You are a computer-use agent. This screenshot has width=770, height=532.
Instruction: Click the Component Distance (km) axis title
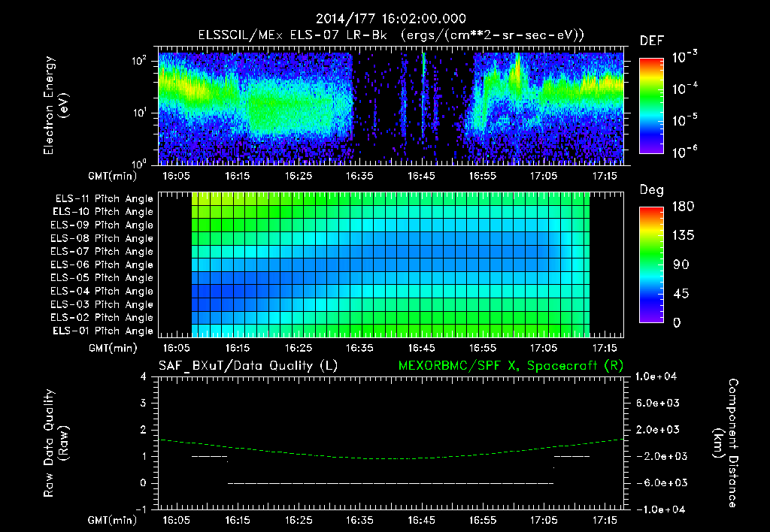coord(726,443)
